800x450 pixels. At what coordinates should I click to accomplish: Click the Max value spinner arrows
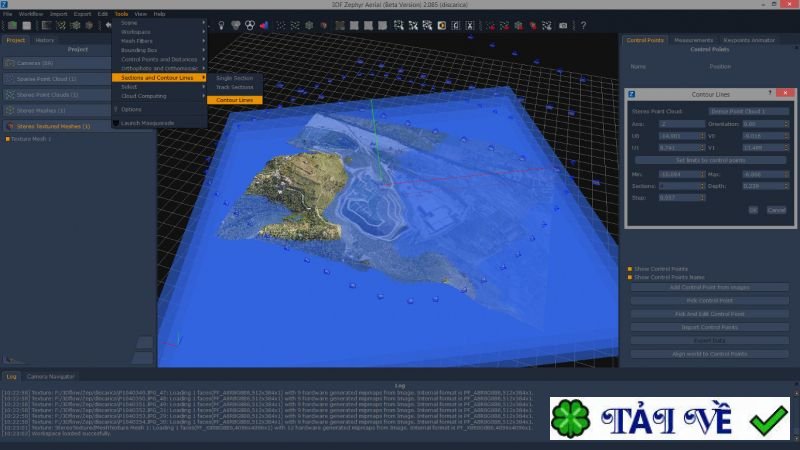point(786,174)
